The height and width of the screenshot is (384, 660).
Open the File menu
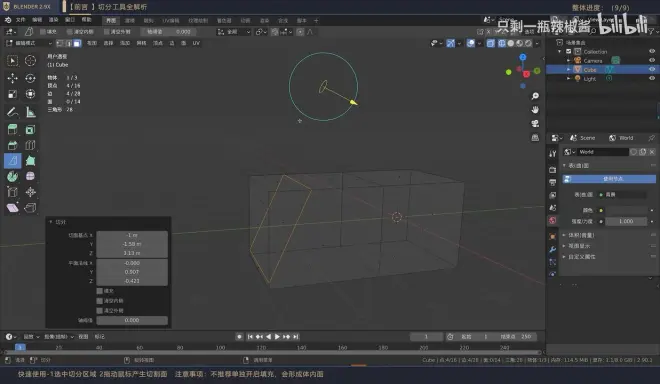pos(21,20)
